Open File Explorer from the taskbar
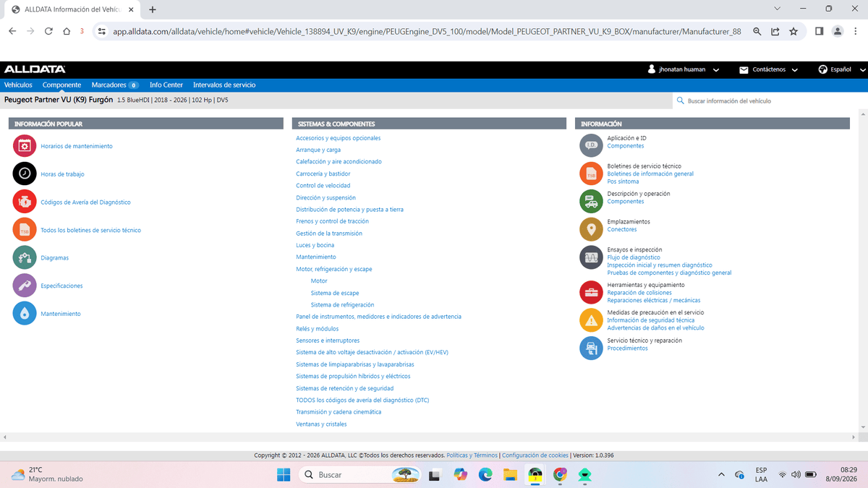 pos(510,475)
